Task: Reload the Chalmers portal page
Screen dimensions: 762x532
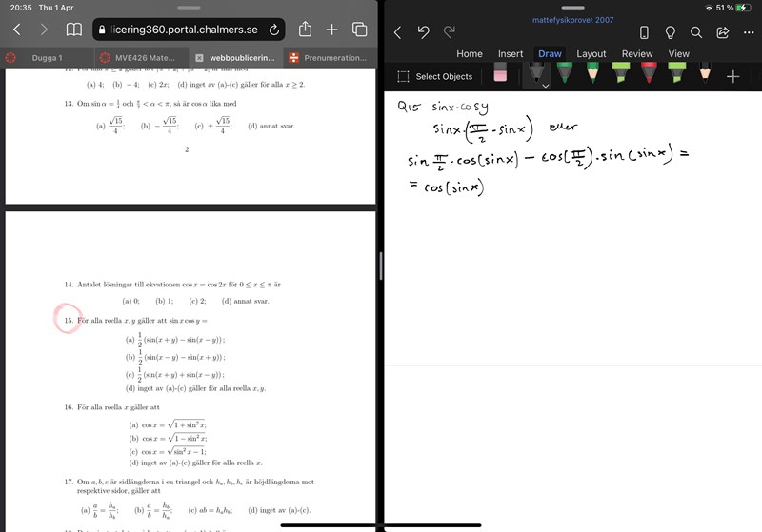Action: pyautogui.click(x=274, y=30)
